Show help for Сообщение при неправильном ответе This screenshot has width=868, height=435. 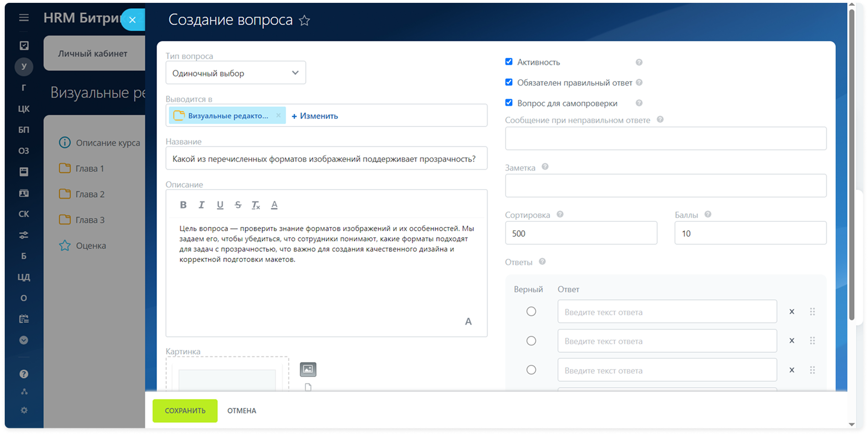[x=660, y=119]
